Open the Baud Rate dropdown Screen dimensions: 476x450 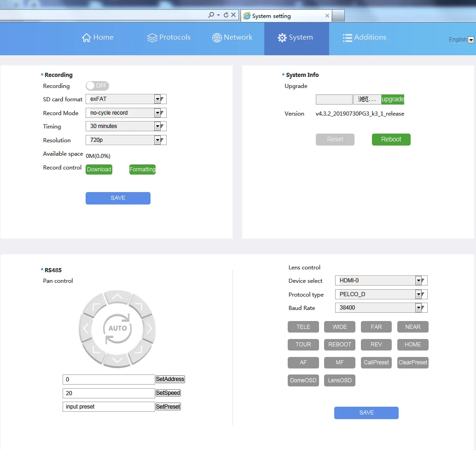(381, 308)
